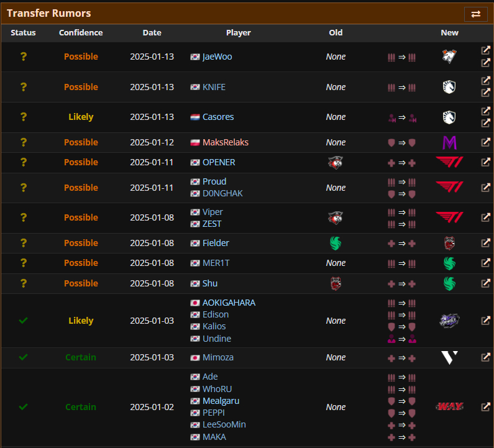Click the Japan flag beside Mimoza
The image size is (494, 448).
tap(195, 358)
